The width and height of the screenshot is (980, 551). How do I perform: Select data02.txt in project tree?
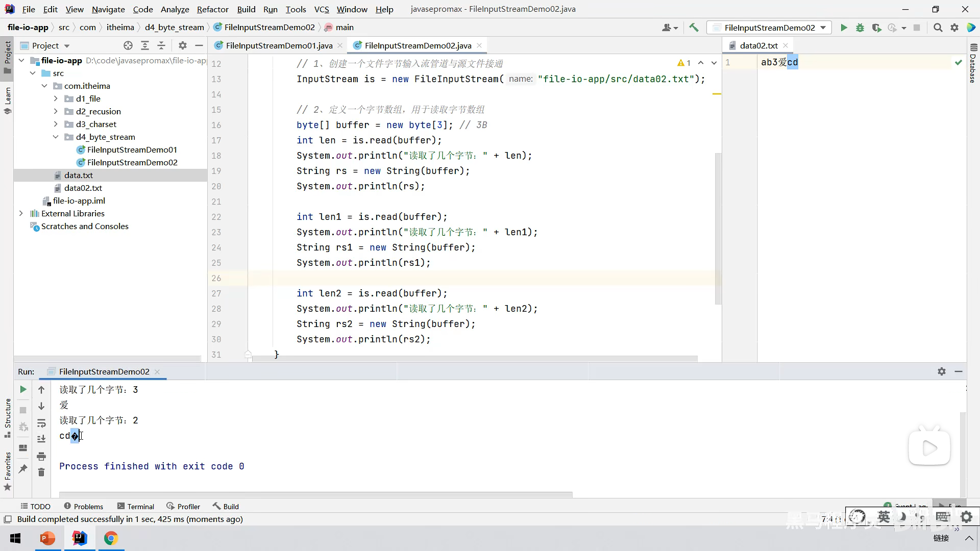pos(83,188)
